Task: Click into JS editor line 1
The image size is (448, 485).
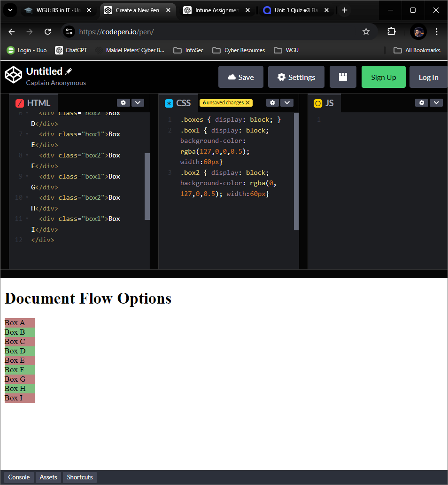Action: pos(383,120)
